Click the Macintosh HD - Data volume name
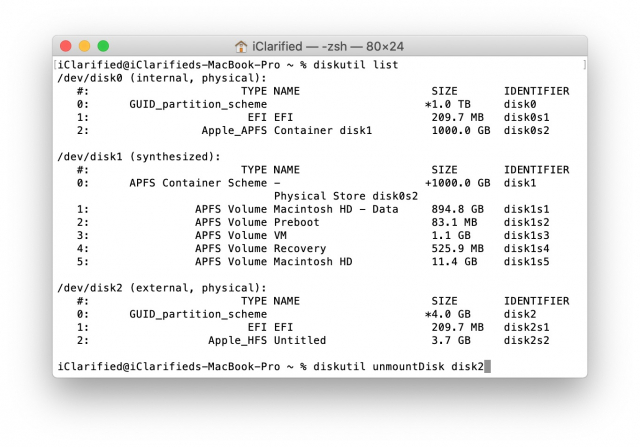Viewport: 640px width, 447px height. (x=336, y=209)
